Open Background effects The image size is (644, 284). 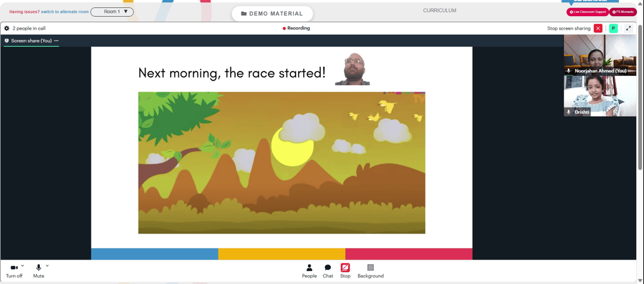tap(370, 271)
